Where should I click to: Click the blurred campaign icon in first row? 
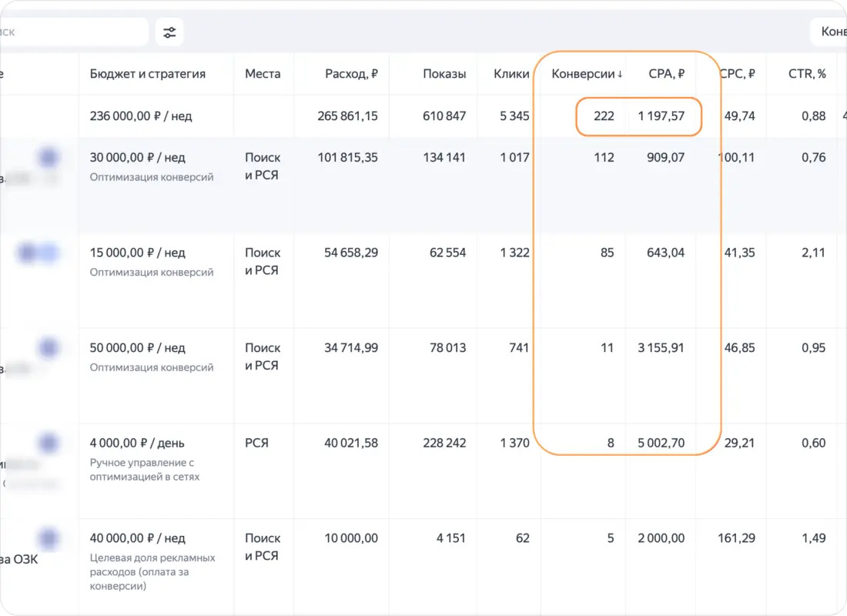pos(48,158)
